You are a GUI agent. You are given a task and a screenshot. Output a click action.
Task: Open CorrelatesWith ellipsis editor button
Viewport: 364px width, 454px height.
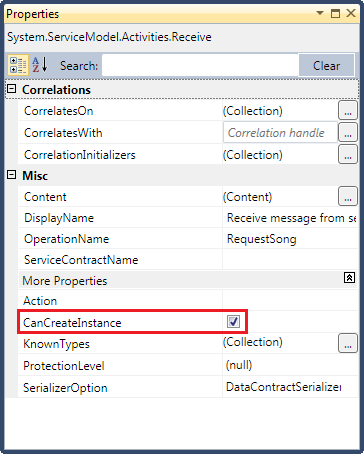click(348, 132)
